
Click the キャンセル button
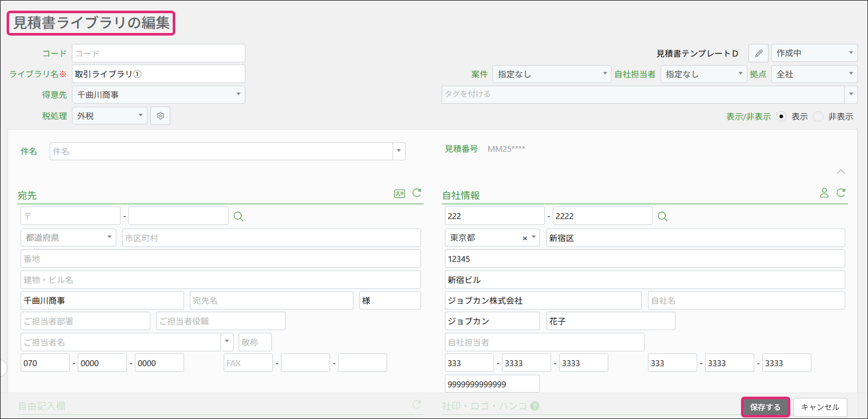(820, 407)
